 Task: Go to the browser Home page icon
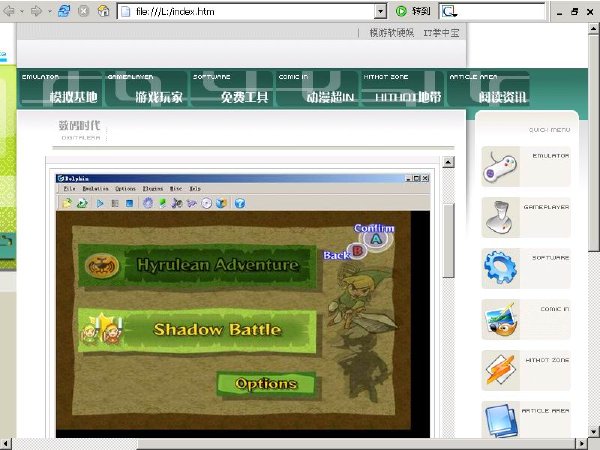(x=103, y=11)
